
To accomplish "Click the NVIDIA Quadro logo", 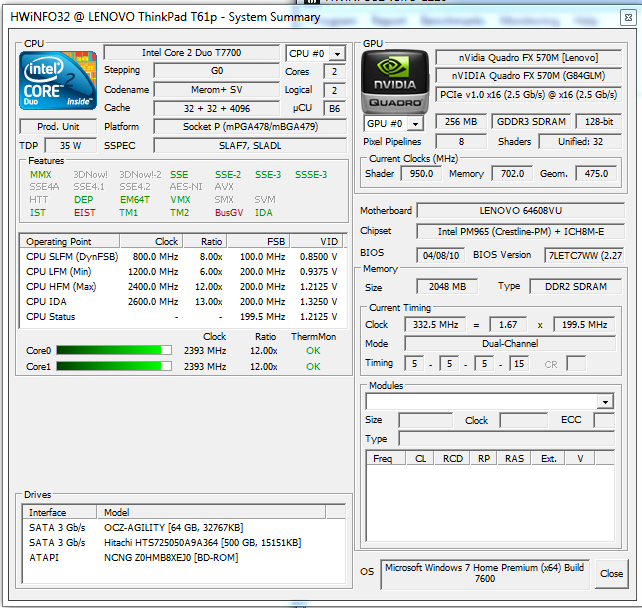I will tap(395, 81).
